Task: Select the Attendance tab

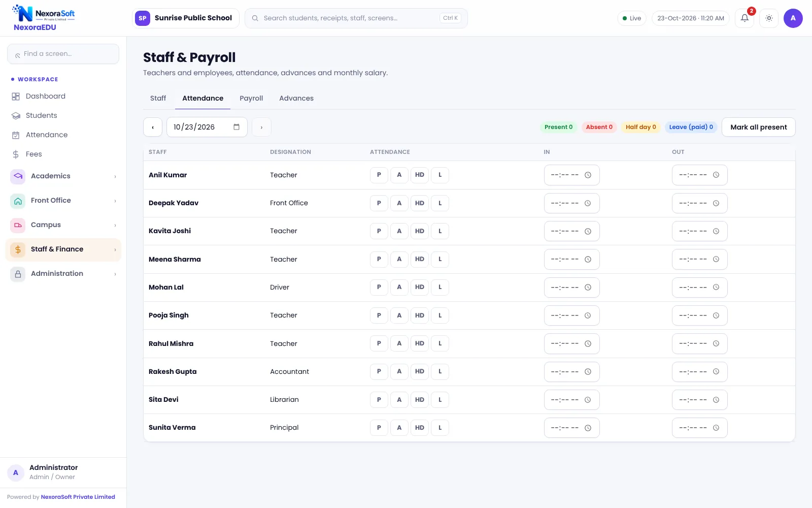Action: point(203,99)
